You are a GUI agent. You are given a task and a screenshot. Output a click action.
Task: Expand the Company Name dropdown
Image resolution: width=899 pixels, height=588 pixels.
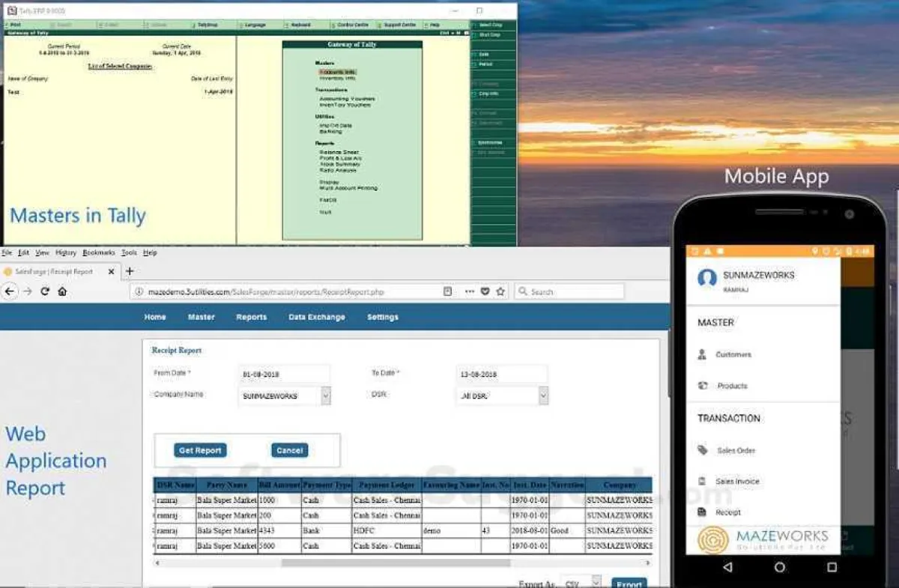click(x=326, y=395)
